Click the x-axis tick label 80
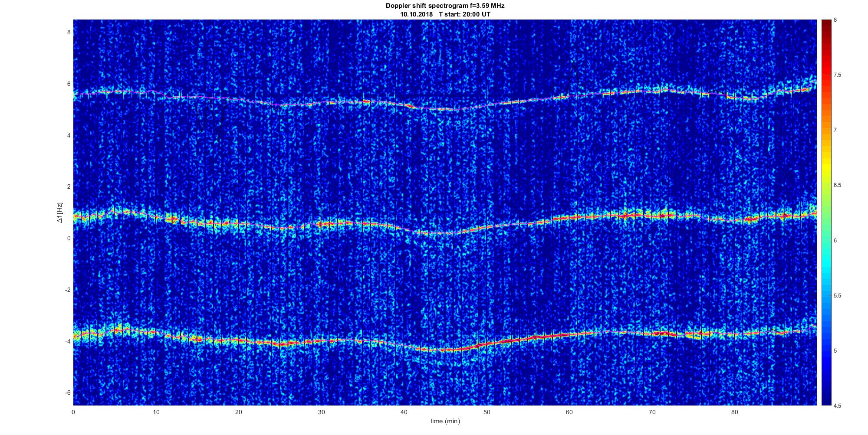Screen dimensions: 868x435 [735, 412]
